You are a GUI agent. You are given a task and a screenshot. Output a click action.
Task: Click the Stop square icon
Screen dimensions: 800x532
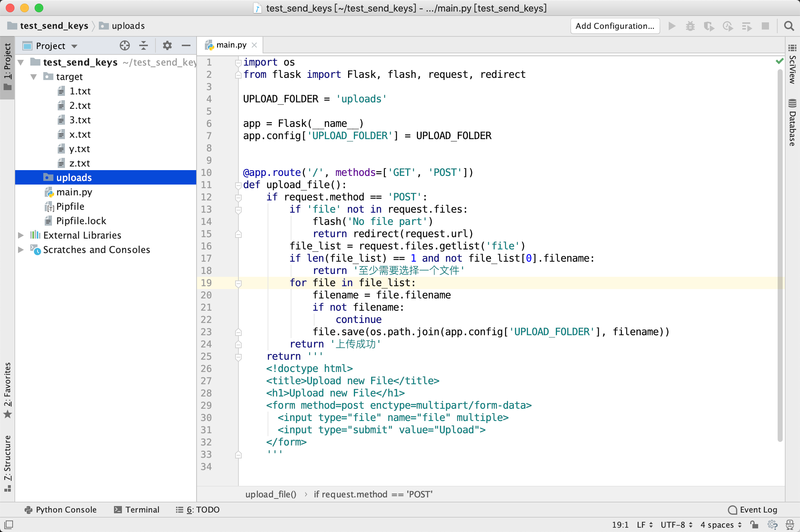point(765,26)
